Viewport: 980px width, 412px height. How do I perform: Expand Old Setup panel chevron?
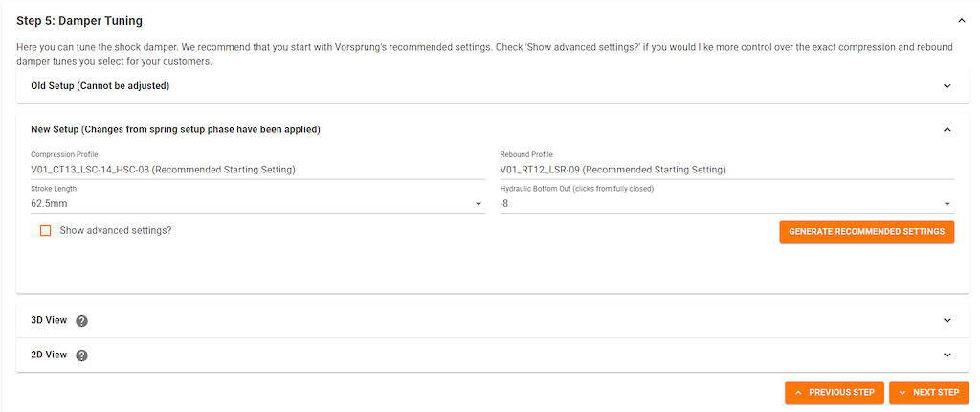pos(947,86)
